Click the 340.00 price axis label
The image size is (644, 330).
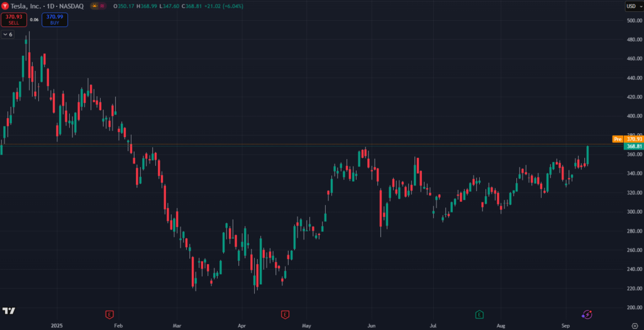click(x=634, y=173)
